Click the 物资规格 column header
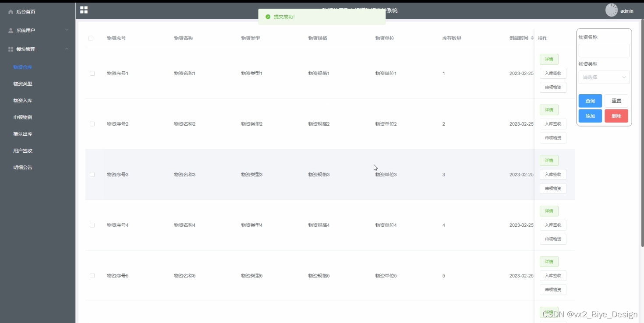 coord(318,38)
